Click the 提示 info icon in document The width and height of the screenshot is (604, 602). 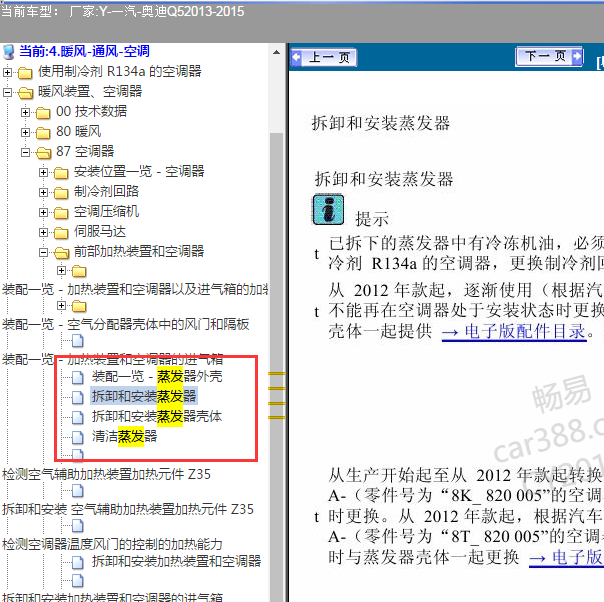coord(328,210)
